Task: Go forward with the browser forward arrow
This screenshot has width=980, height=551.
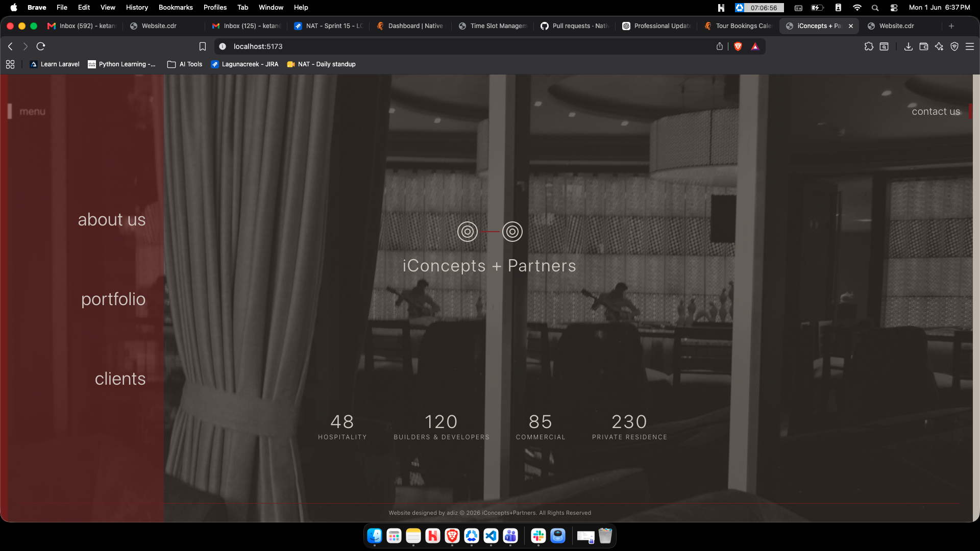Action: [x=26, y=46]
